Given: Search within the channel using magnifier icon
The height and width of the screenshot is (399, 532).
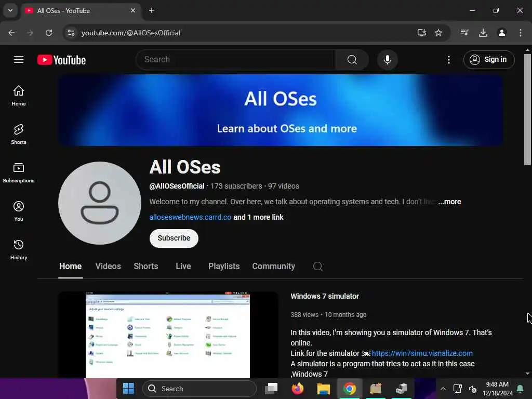Looking at the screenshot, I should coord(317,267).
